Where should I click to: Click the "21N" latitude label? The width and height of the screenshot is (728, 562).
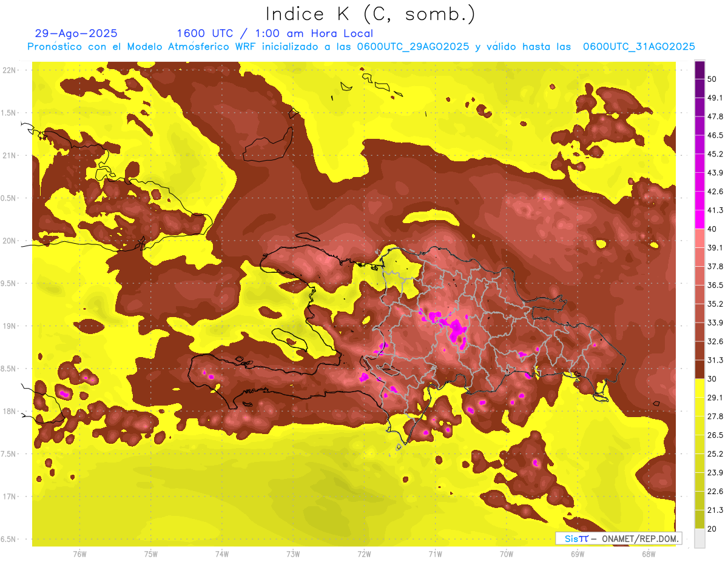[x=10, y=155]
